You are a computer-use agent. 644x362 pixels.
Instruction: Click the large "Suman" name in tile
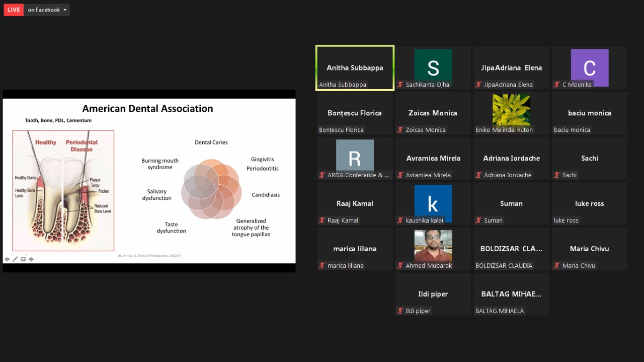(511, 203)
